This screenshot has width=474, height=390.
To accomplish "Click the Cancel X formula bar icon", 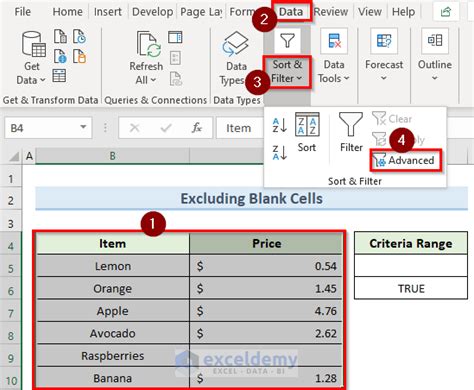I will [x=134, y=128].
